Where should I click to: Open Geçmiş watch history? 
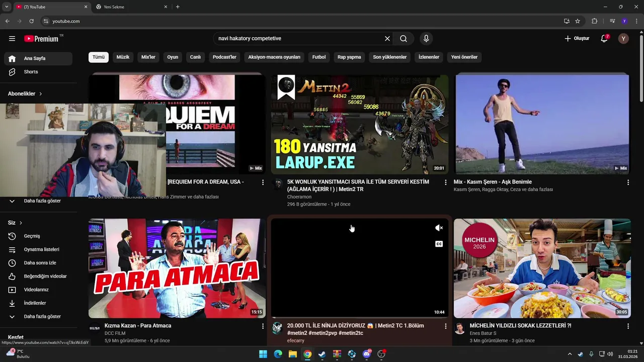(38, 236)
